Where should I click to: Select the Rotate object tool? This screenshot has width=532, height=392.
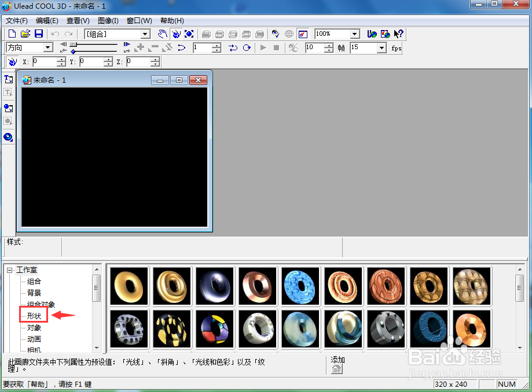coord(176,34)
